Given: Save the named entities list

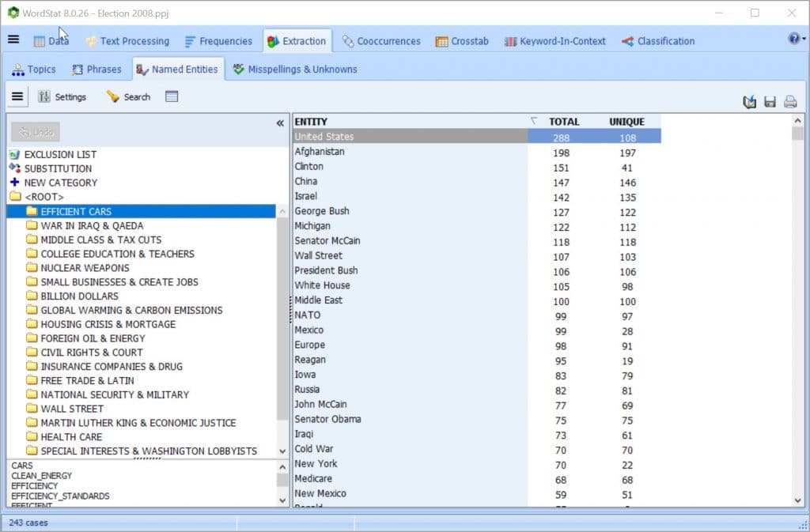Looking at the screenshot, I should pos(770,101).
